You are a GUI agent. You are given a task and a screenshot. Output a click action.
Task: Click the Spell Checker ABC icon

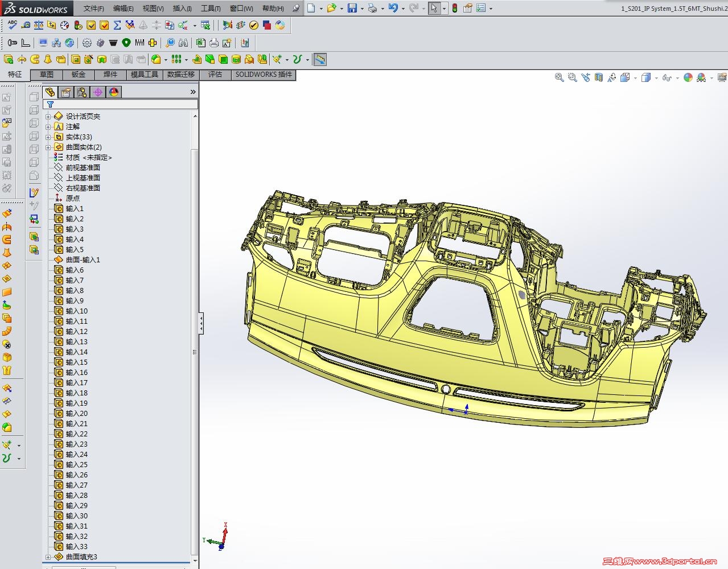tap(12, 25)
